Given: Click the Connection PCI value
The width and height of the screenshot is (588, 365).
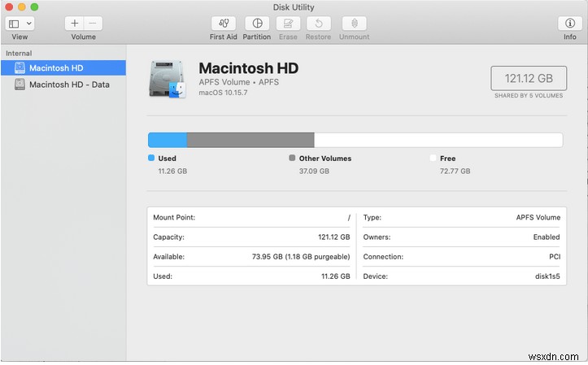Looking at the screenshot, I should tap(555, 257).
